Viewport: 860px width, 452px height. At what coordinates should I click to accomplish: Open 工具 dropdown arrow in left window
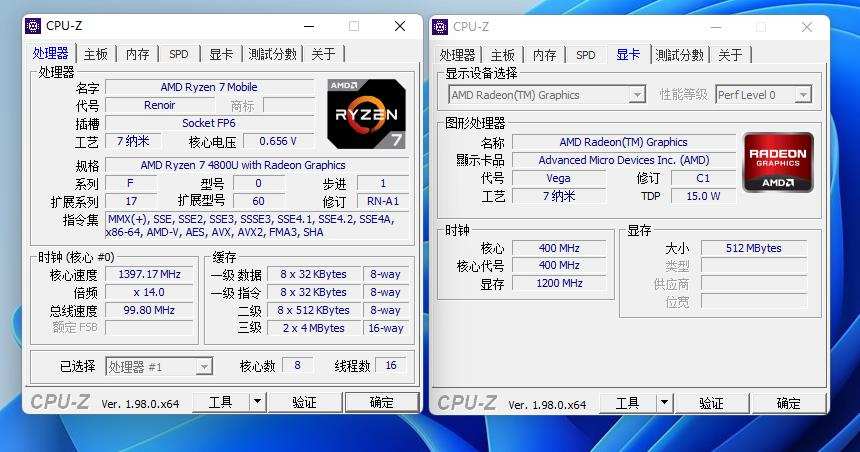[x=257, y=402]
